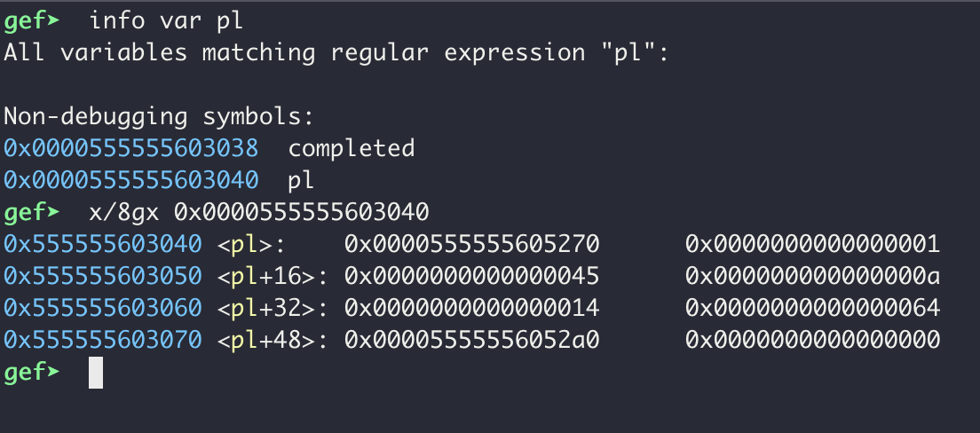Click the value 0x0000000000000001
The height and width of the screenshot is (433, 980).
click(812, 244)
